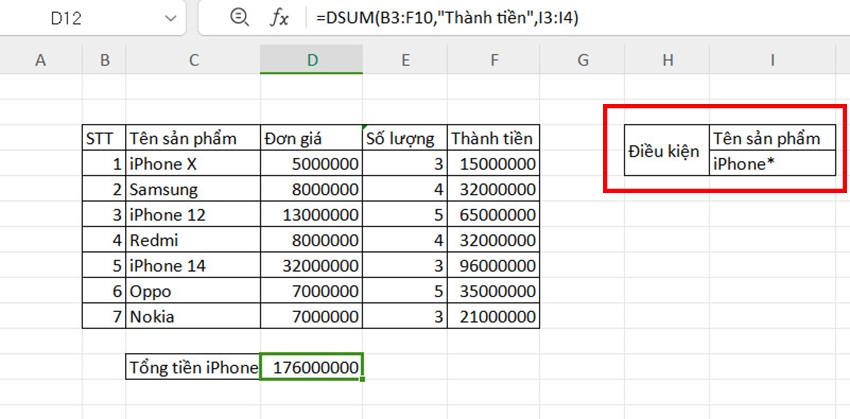Click the Tên sản phẩm header in the data table
The height and width of the screenshot is (419, 850).
tap(193, 138)
